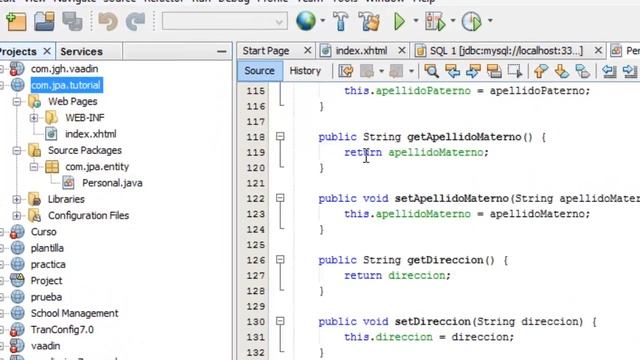
Task: Expand the WEB-INF folder node
Action: pos(34,118)
